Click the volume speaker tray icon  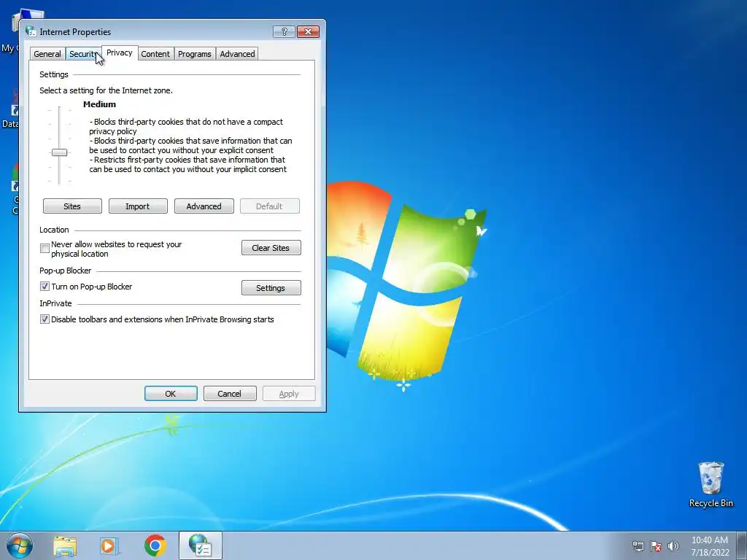673,546
